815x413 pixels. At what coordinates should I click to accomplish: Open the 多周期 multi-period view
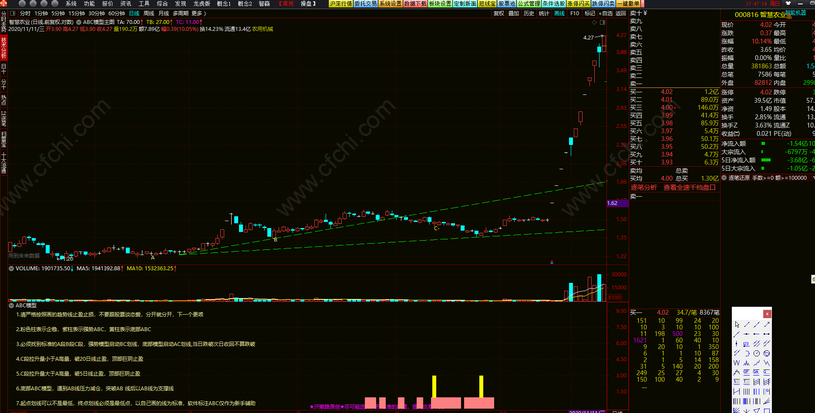tap(180, 14)
